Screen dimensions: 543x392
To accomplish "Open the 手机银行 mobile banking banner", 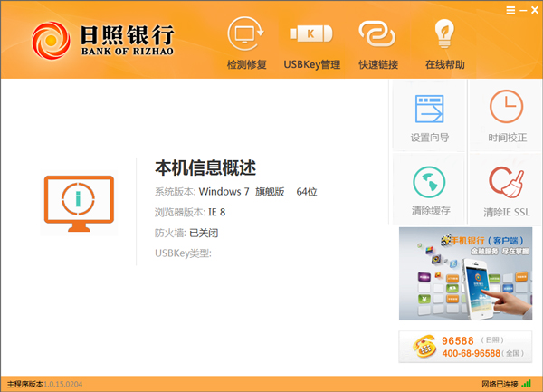I will tap(465, 273).
